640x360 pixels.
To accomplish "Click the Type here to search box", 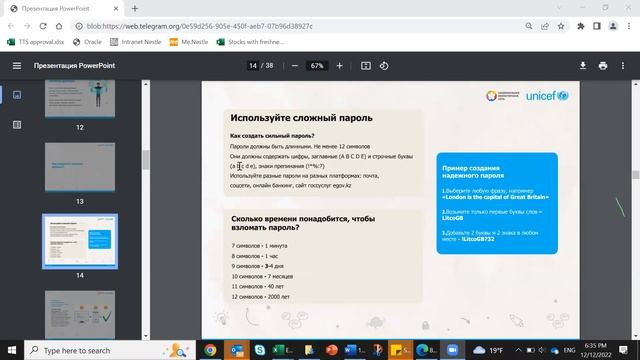I will tap(110, 350).
